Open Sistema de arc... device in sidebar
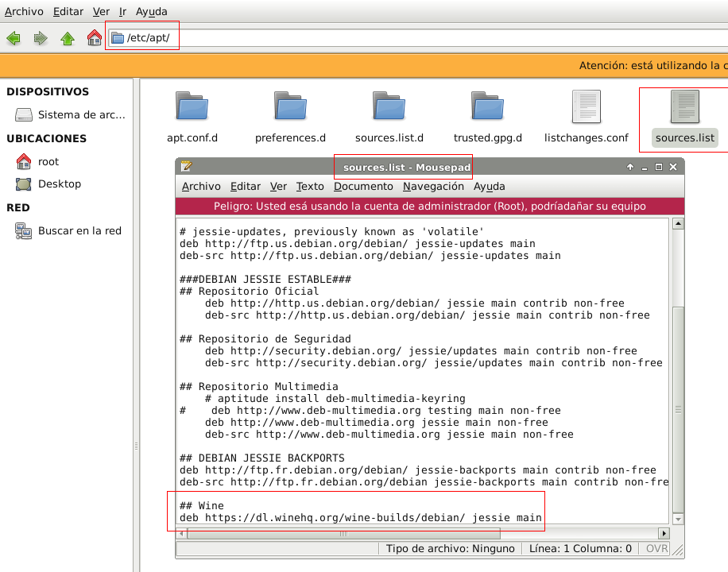The width and height of the screenshot is (728, 572). 70,114
